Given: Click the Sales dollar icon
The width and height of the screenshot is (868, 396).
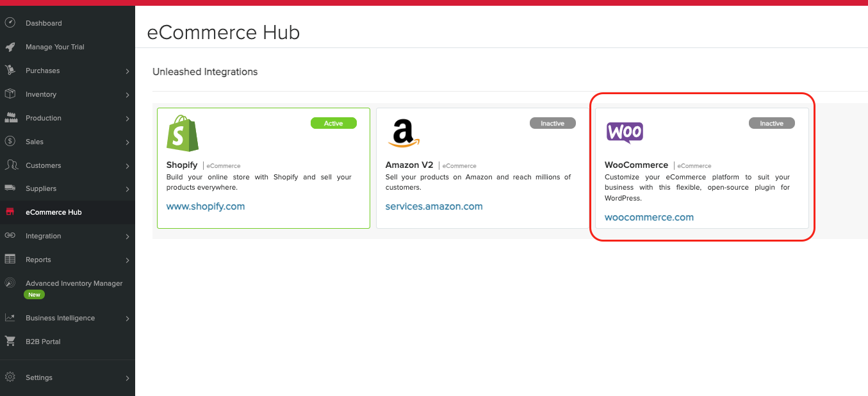Looking at the screenshot, I should (x=10, y=142).
